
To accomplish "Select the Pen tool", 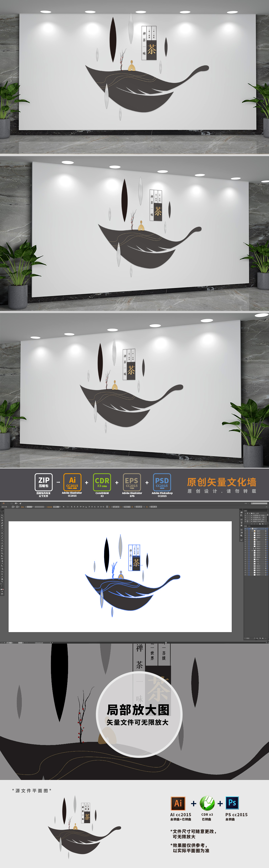I will [2, 523].
